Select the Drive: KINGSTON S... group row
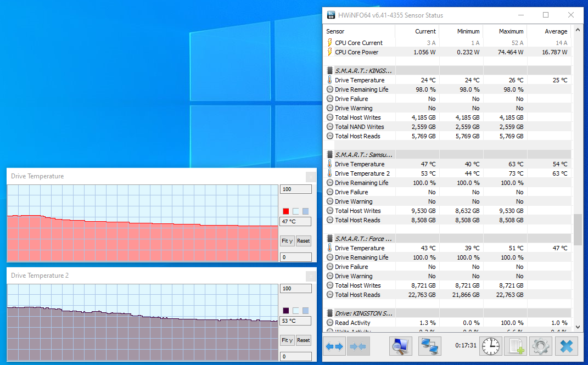 tap(447, 313)
